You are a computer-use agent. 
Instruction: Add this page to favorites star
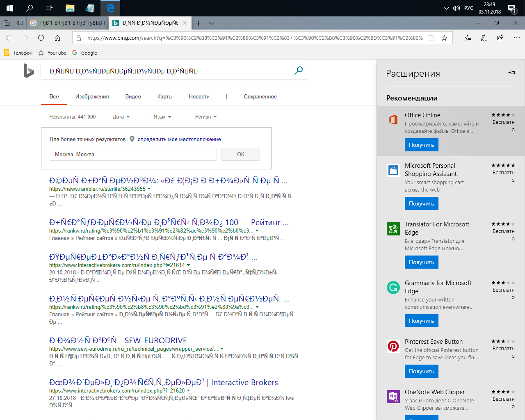coord(444,38)
